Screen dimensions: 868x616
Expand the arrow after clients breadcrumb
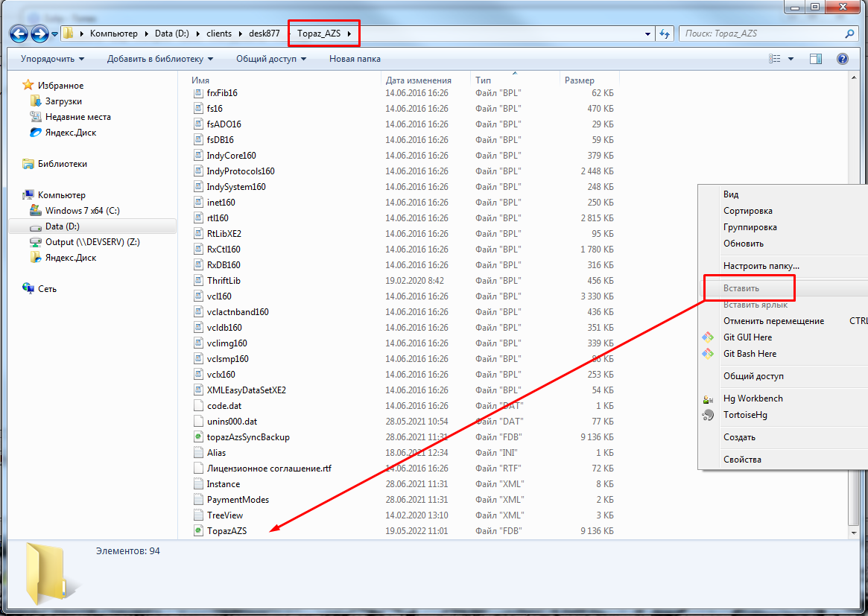pos(241,34)
